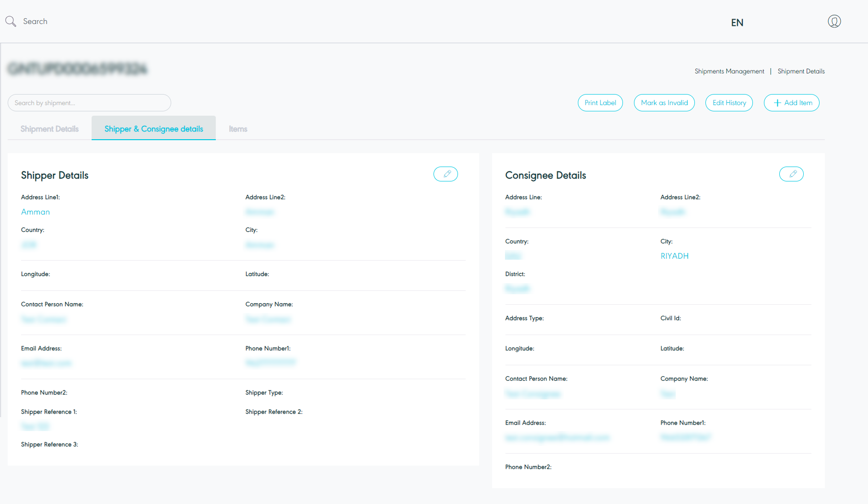Image resolution: width=868 pixels, height=504 pixels.
Task: Focus the Search by shipment field
Action: pos(89,103)
